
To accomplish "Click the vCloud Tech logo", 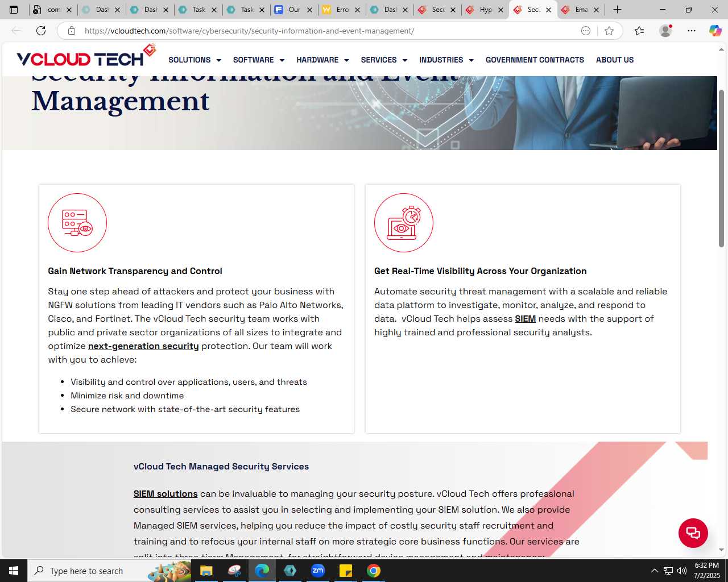I will point(86,56).
